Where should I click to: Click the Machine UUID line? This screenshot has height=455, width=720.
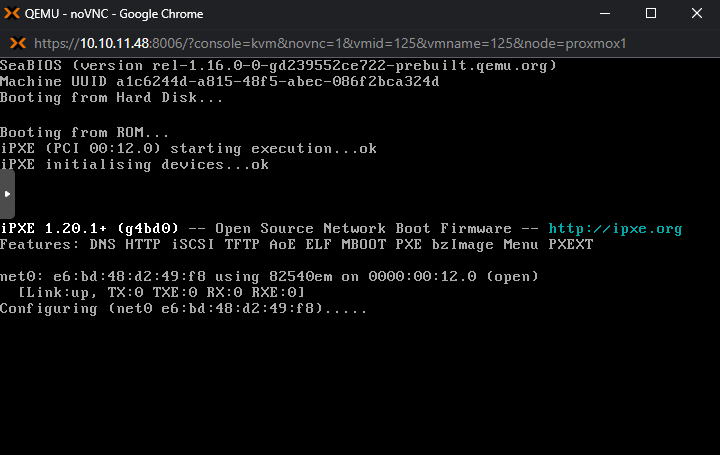pyautogui.click(x=219, y=81)
